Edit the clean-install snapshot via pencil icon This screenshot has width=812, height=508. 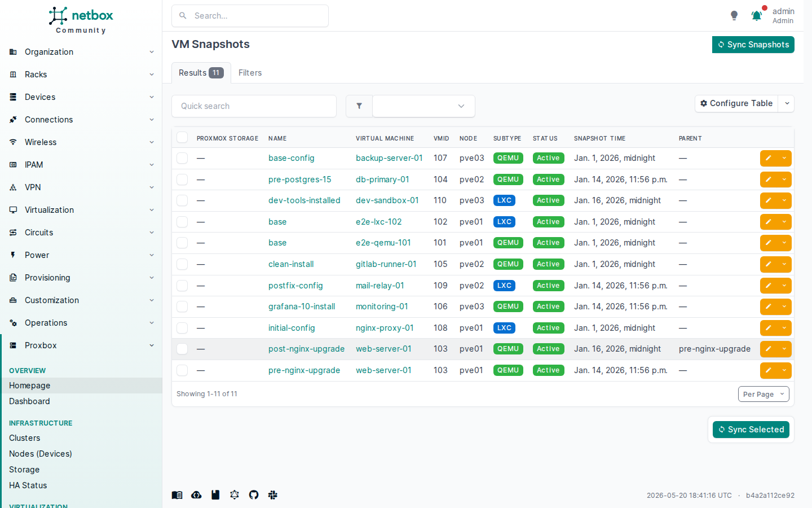point(768,264)
